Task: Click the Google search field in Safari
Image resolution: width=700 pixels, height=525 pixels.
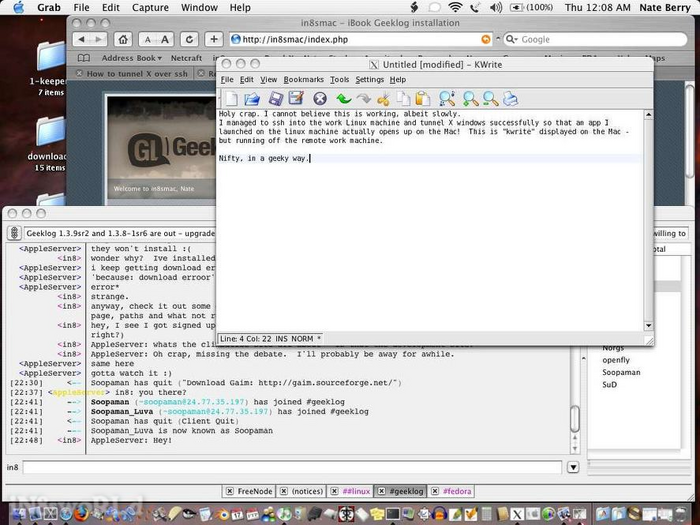Action: coord(596,39)
